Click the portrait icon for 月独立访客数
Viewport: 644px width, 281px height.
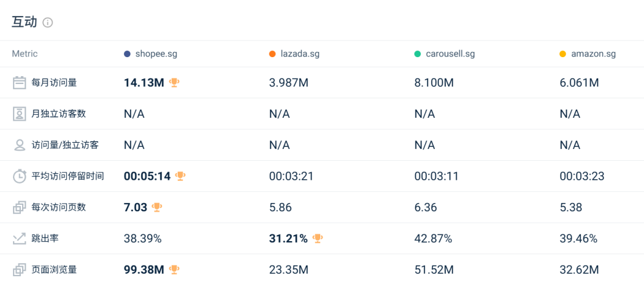point(19,114)
